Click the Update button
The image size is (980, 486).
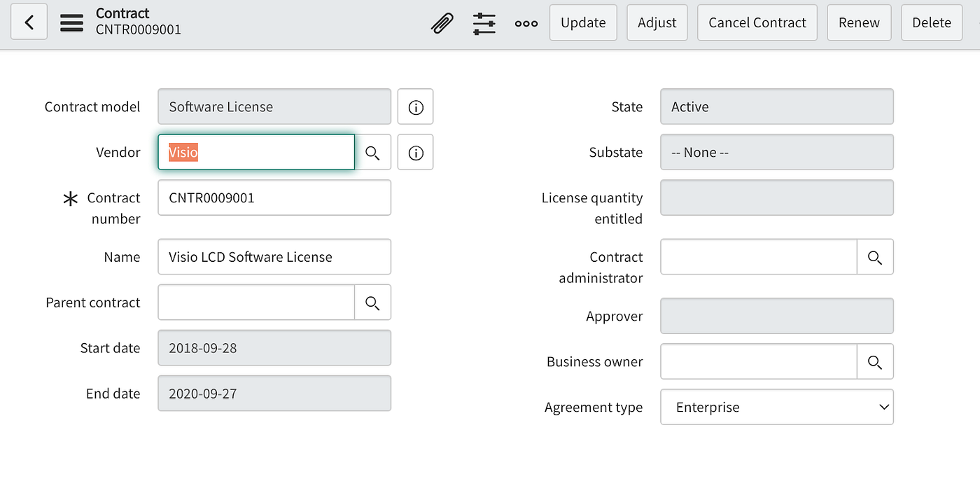pyautogui.click(x=583, y=22)
